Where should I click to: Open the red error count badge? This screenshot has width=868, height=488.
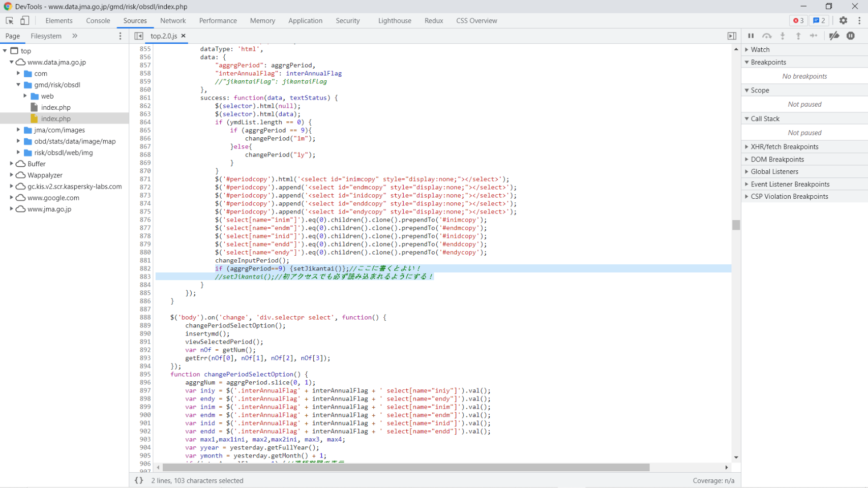[798, 21]
